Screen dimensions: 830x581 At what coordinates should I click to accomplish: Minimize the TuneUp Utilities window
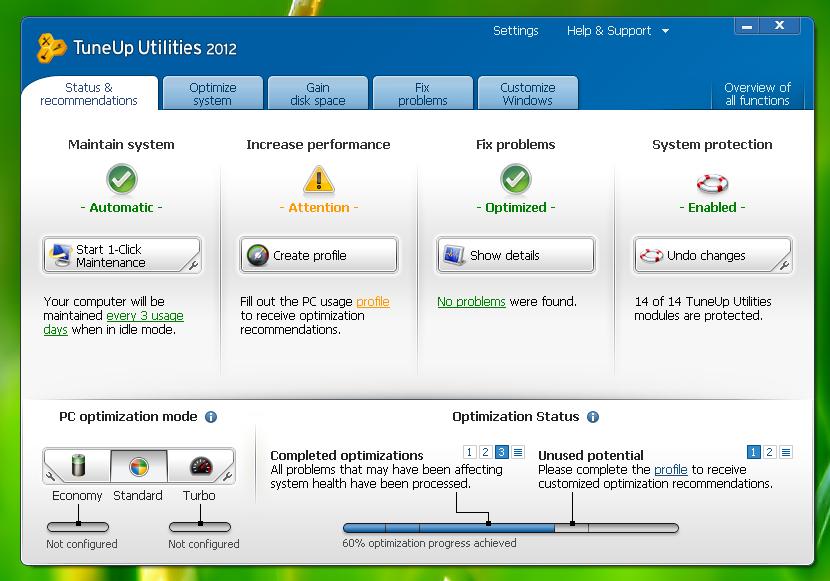[747, 26]
